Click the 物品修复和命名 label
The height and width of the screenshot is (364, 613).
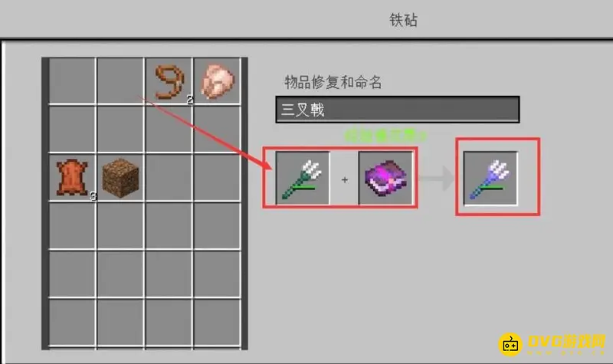(x=333, y=82)
